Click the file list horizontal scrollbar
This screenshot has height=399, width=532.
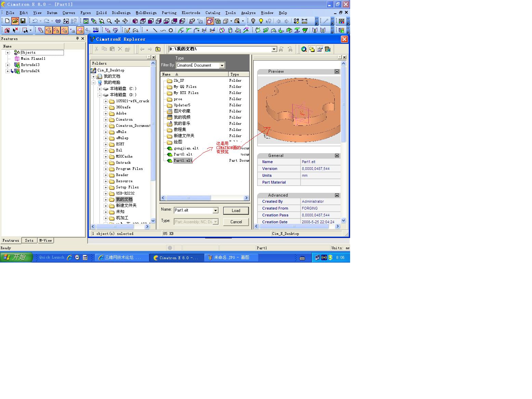tap(205, 198)
